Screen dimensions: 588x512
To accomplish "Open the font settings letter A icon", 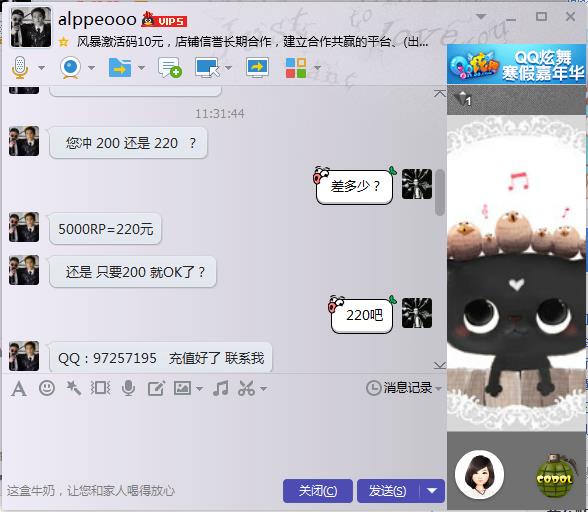I will coord(19,388).
